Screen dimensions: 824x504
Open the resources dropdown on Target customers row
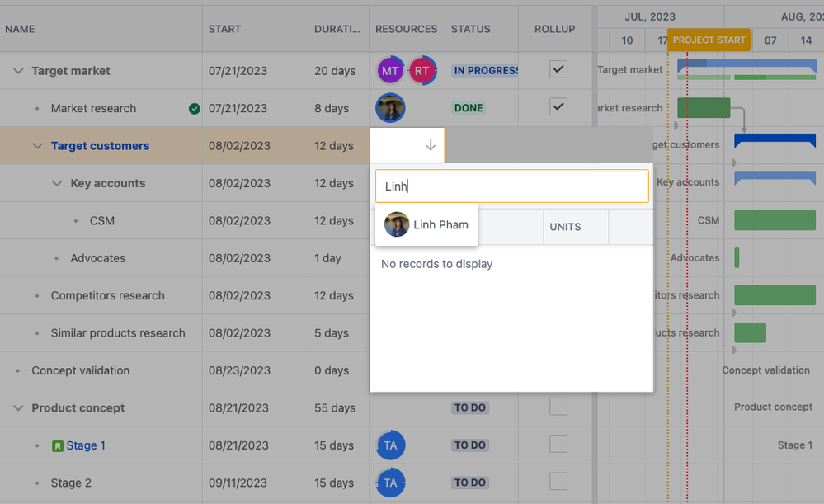pyautogui.click(x=430, y=145)
